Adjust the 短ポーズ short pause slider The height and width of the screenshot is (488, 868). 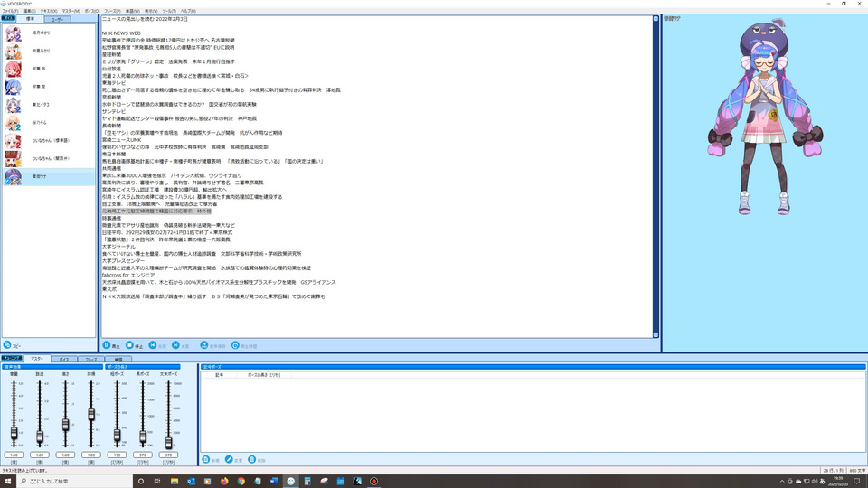(117, 436)
